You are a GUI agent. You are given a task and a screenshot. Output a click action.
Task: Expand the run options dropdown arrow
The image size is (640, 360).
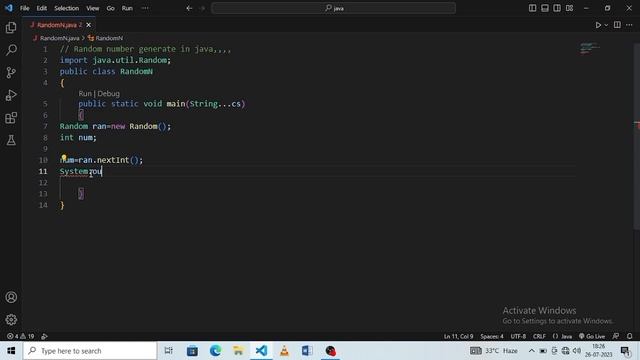[x=606, y=25]
